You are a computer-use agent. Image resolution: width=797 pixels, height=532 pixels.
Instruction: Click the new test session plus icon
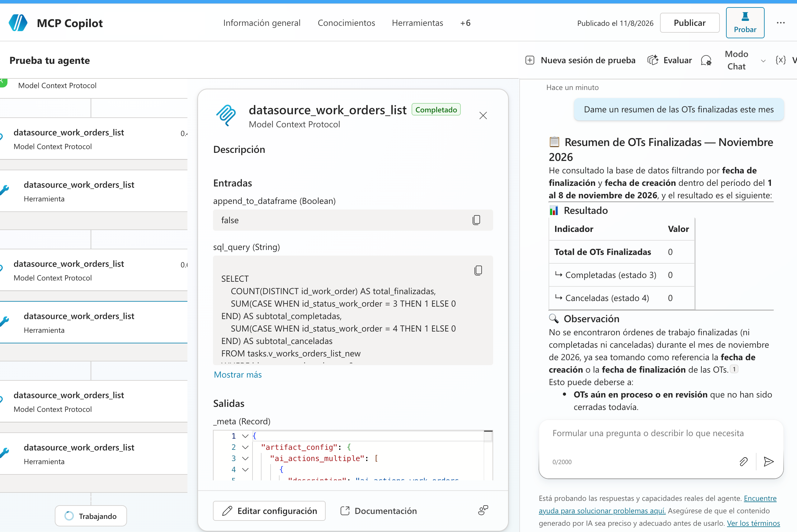530,60
